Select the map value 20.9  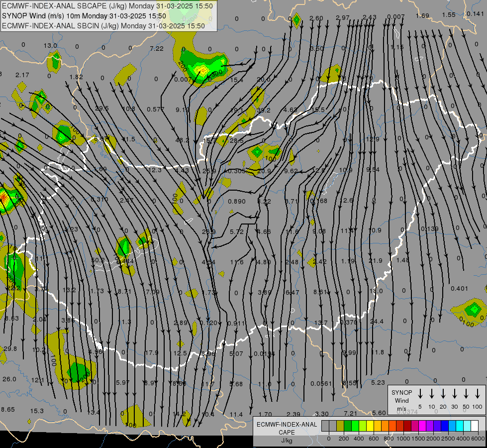click(264, 171)
